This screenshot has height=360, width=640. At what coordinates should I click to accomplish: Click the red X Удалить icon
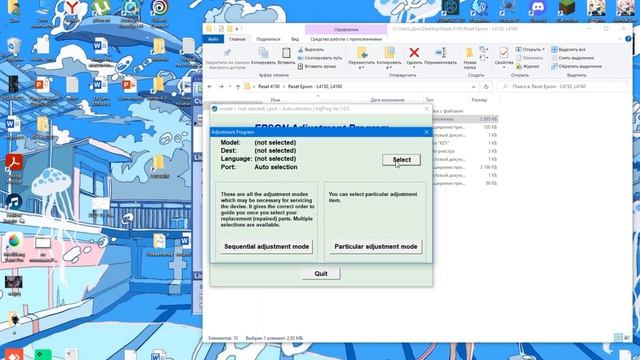(414, 53)
